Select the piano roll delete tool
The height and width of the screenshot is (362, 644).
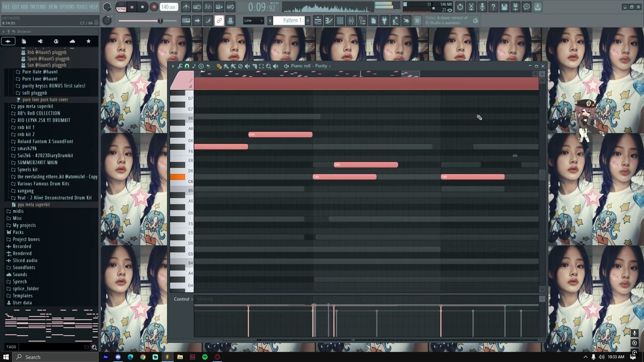[240, 66]
